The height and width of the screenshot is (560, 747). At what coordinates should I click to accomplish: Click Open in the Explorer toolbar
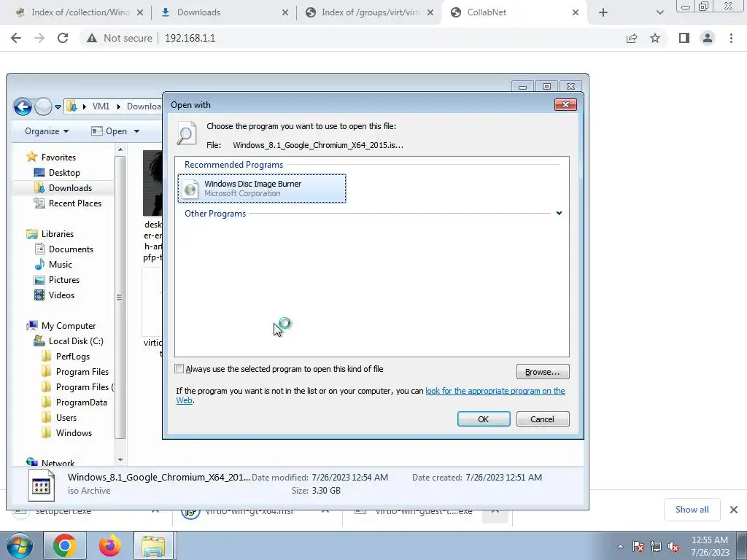click(109, 131)
